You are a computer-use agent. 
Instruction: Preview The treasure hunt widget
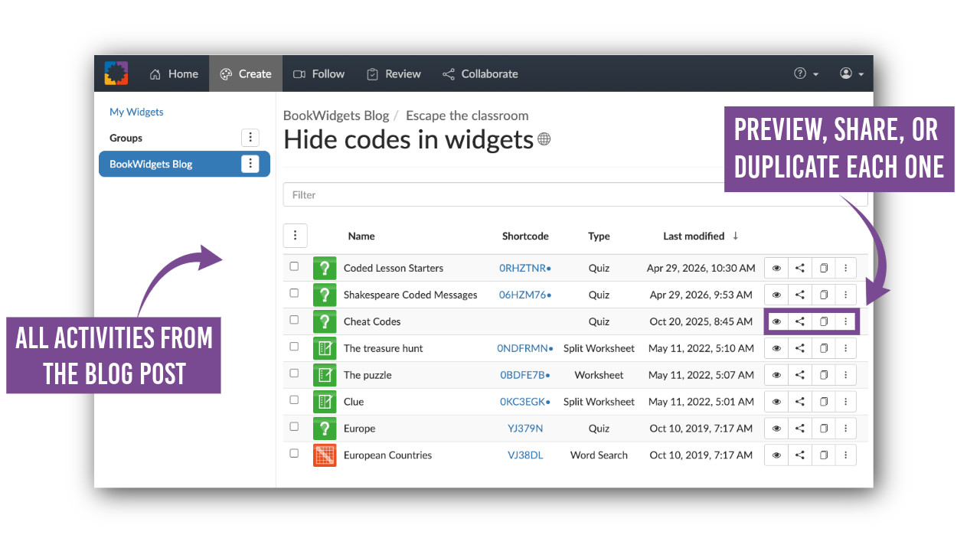pos(776,348)
